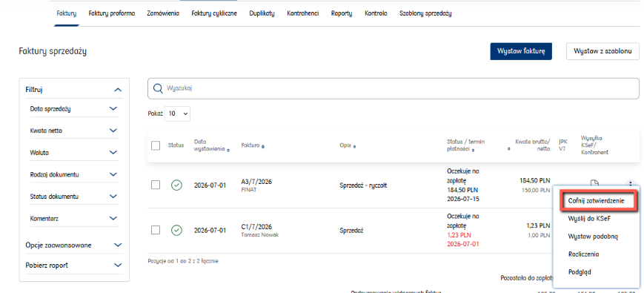Open the Zamówienia tab

coord(163,13)
